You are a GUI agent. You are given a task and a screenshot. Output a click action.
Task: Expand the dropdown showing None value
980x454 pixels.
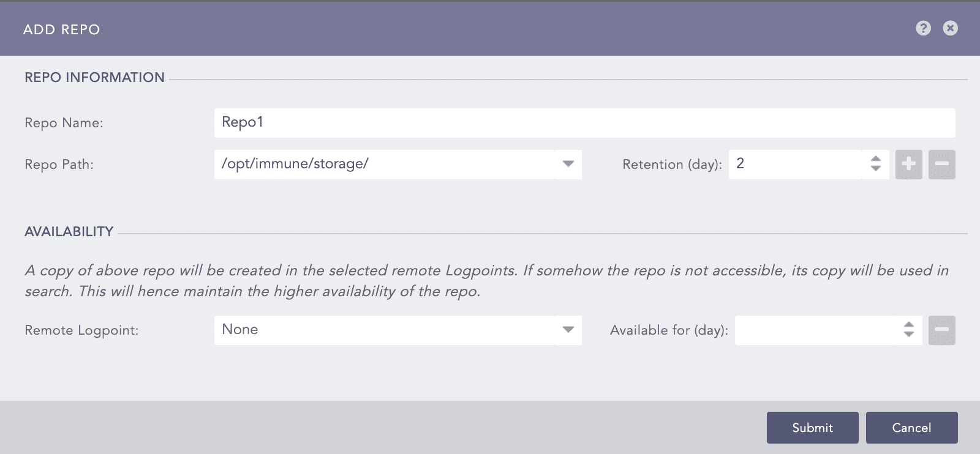pyautogui.click(x=568, y=330)
